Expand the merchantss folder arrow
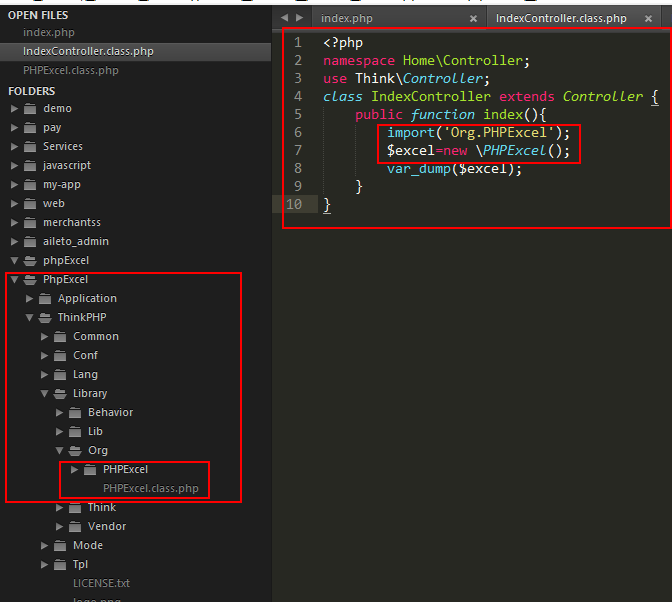Screen dimensions: 672x602 14,222
